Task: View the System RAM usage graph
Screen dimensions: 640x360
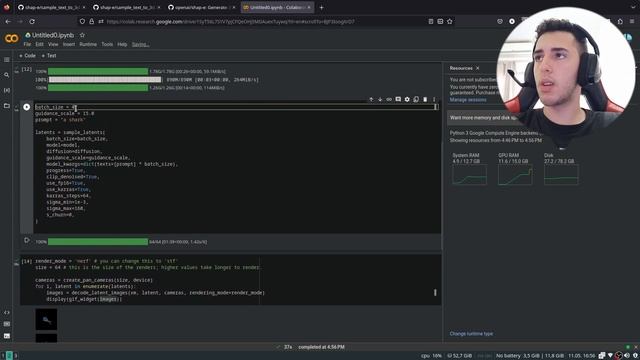Action: click(x=469, y=174)
